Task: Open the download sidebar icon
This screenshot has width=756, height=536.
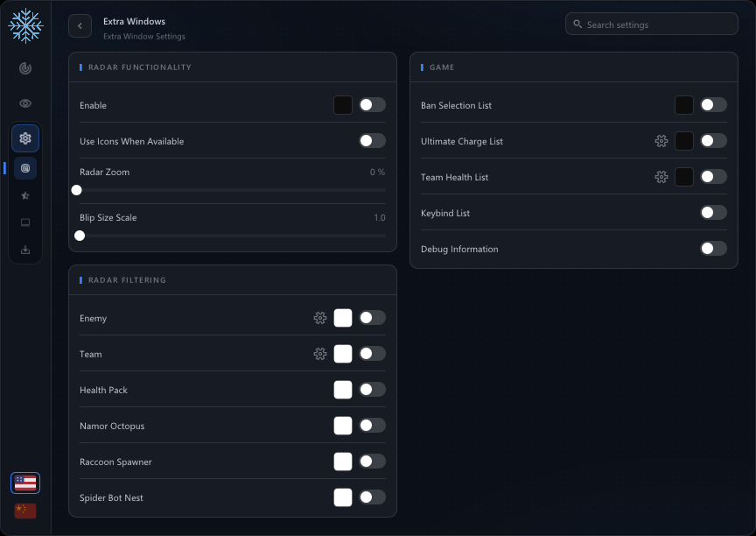Action: click(x=25, y=250)
